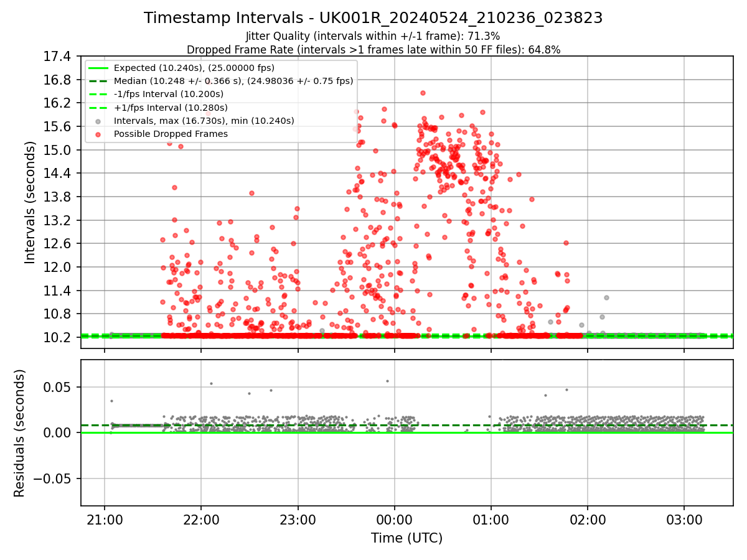The image size is (747, 560).
Task: Click the 22:00 x-axis tick label
Action: coord(200,519)
